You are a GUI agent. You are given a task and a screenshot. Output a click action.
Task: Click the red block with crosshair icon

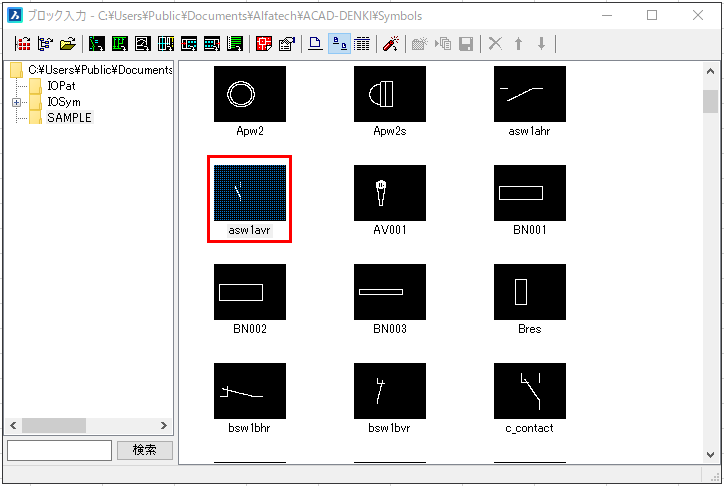(264, 44)
